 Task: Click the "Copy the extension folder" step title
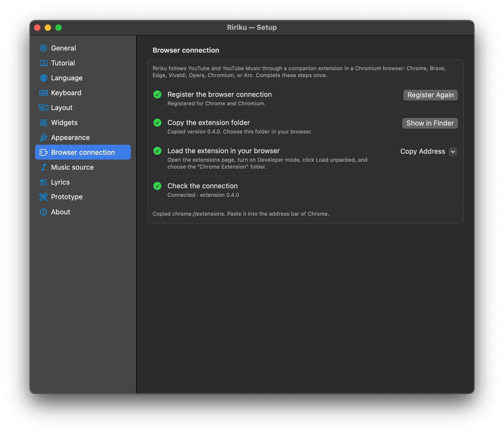coord(209,123)
